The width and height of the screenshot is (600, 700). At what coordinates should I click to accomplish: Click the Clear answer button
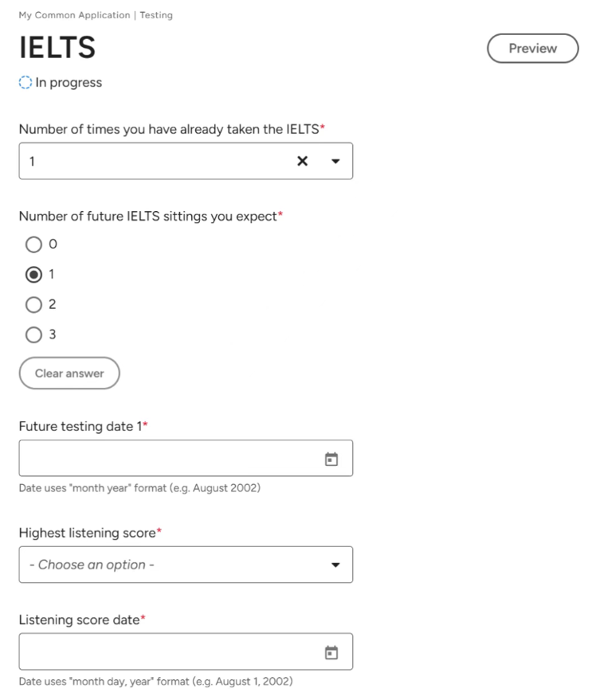click(69, 373)
